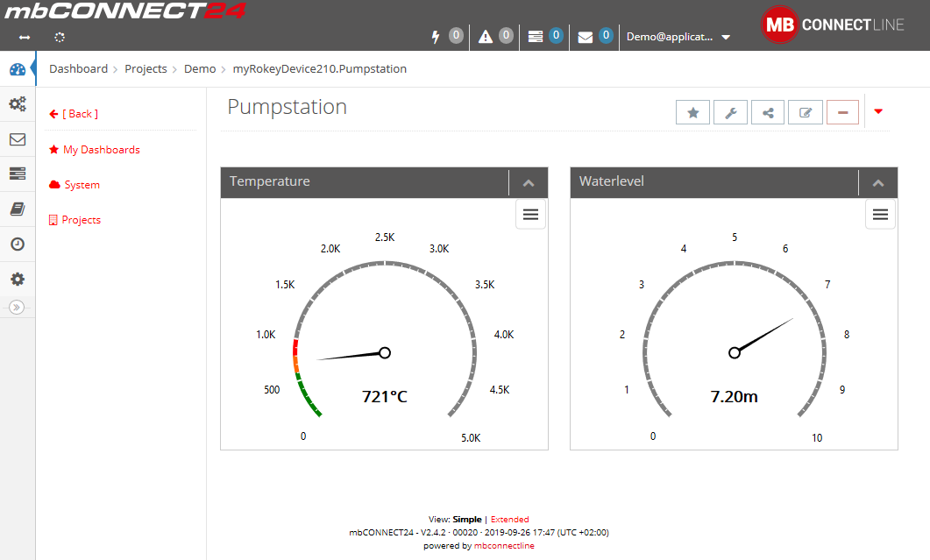
Task: Open System menu item
Action: [75, 185]
